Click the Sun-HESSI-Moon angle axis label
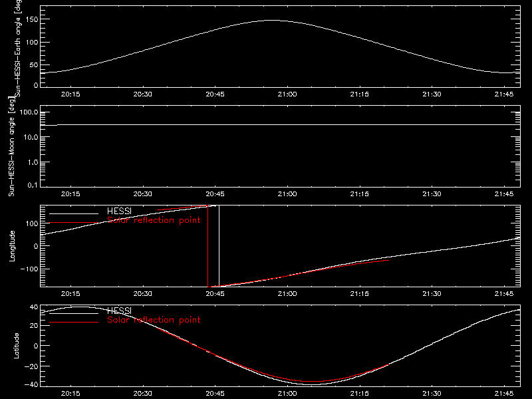The image size is (532, 399). click(11, 146)
